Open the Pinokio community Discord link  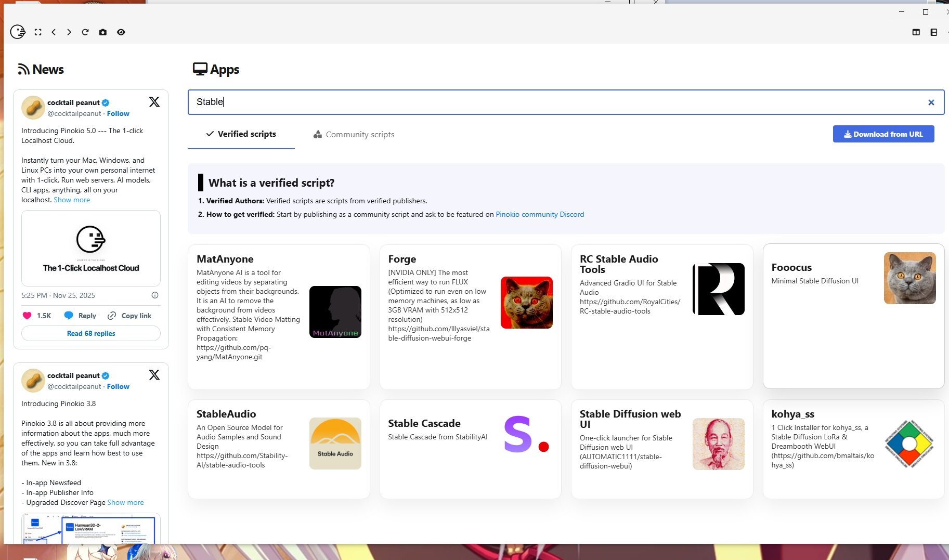[540, 214]
